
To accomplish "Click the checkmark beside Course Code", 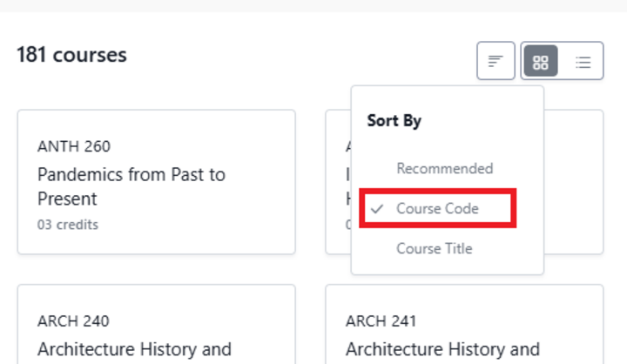I will point(376,209).
